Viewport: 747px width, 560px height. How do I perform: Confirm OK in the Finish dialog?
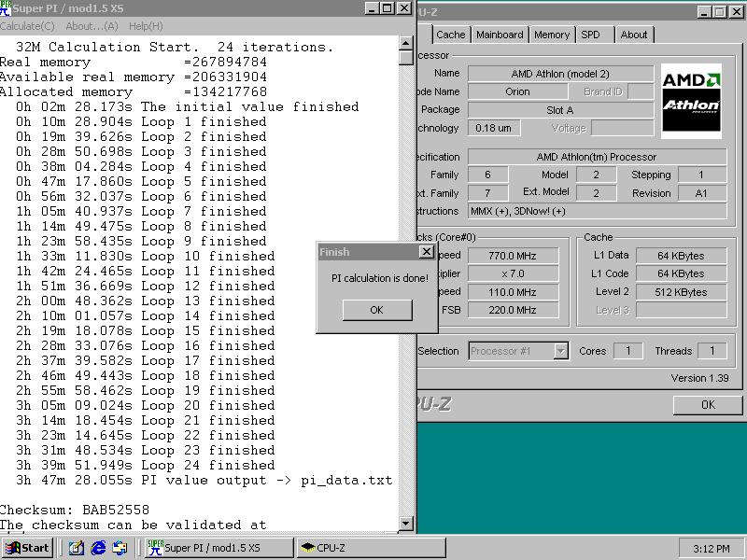tap(377, 310)
